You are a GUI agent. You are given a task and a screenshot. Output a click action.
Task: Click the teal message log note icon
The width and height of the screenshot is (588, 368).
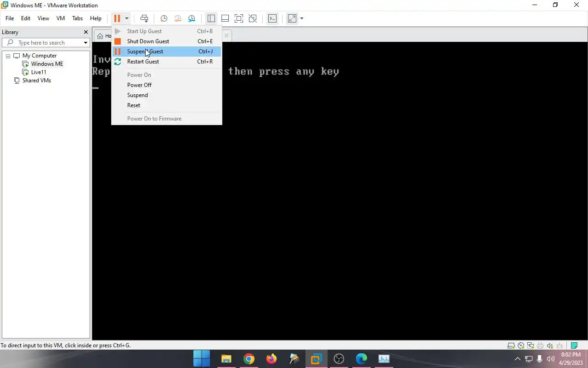click(x=574, y=346)
